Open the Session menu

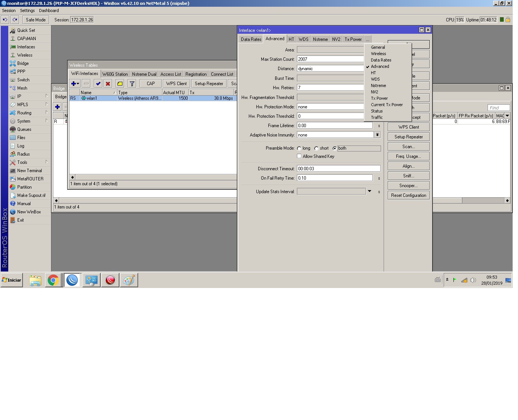point(9,10)
